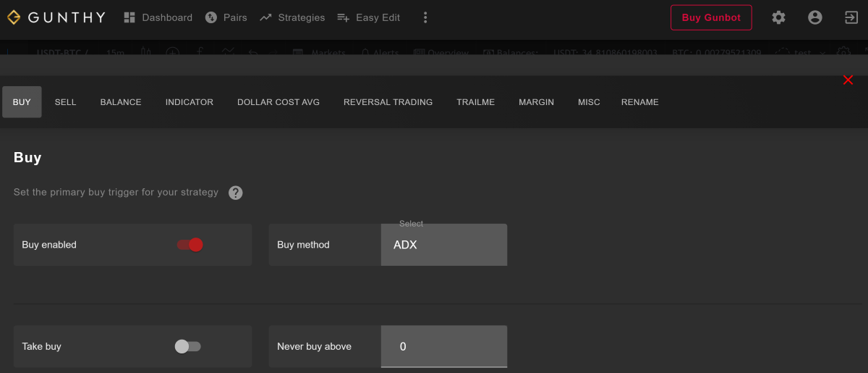Switch to the TRAILME tab

(x=476, y=102)
